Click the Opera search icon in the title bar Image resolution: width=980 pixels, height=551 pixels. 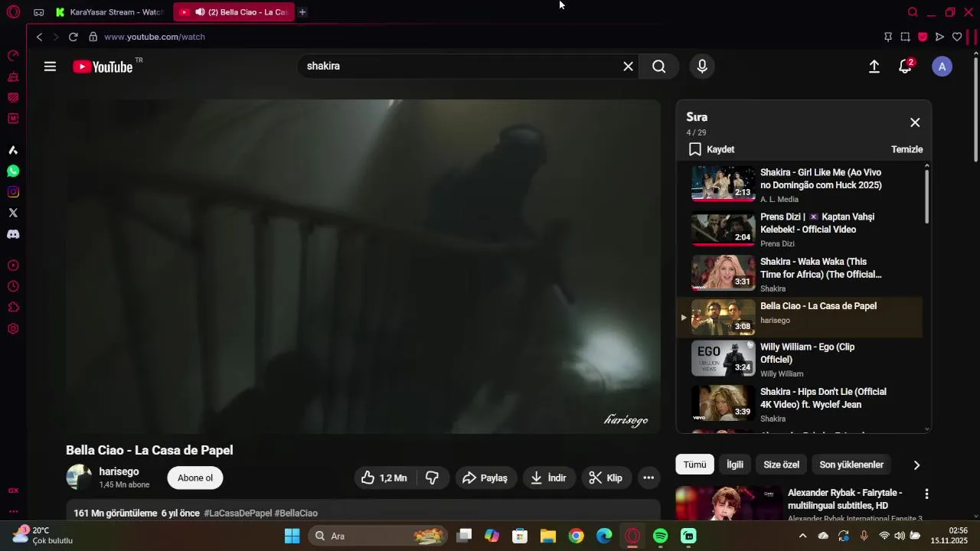[913, 12]
